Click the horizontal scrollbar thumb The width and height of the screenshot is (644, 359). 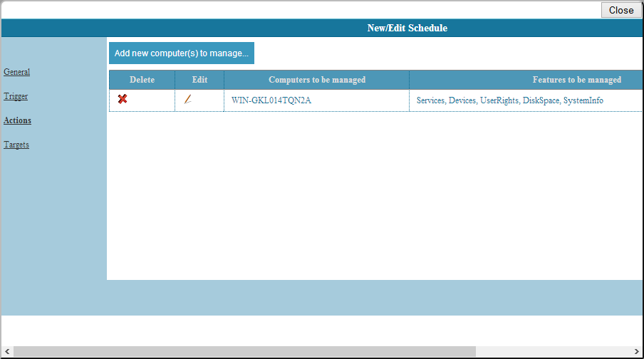pyautogui.click(x=245, y=352)
